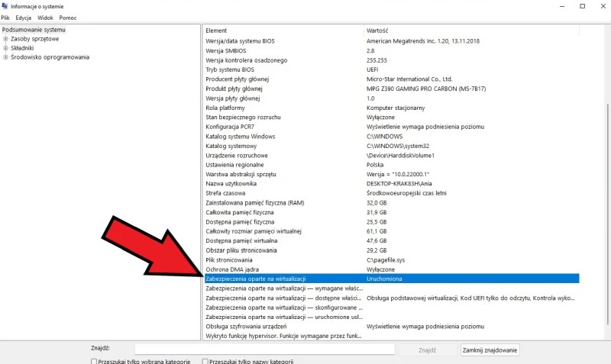Select Wykryto funkcję hypervisor row
611x364 pixels.
coord(391,336)
